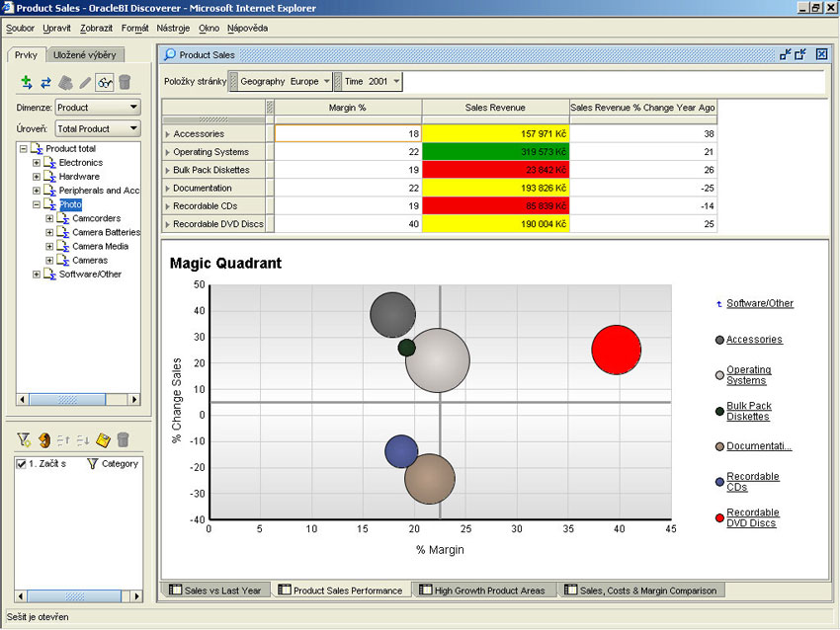Click the product tree horizontal scrollbar right arrow

tap(134, 399)
